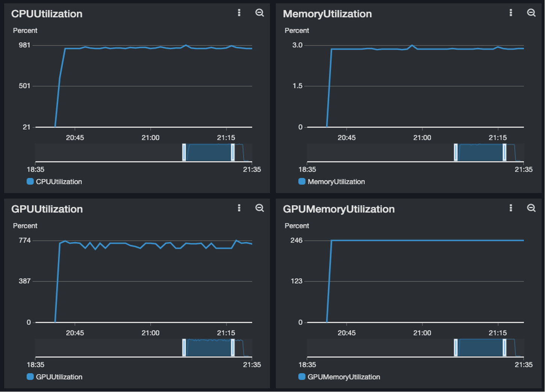Toggle the MemoryUtilization series in the legend
Image resolution: width=545 pixels, height=392 pixels.
(332, 182)
